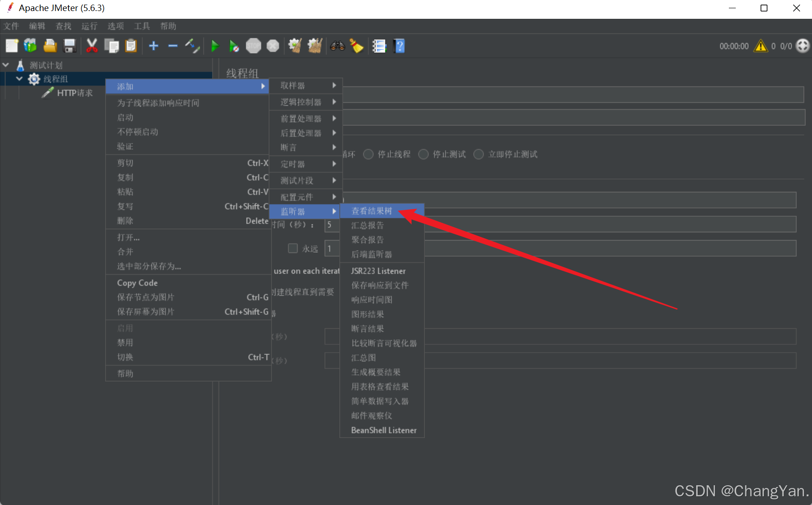The image size is (812, 505).
Task: Open the Templates icon in toolbar
Action: (30, 46)
